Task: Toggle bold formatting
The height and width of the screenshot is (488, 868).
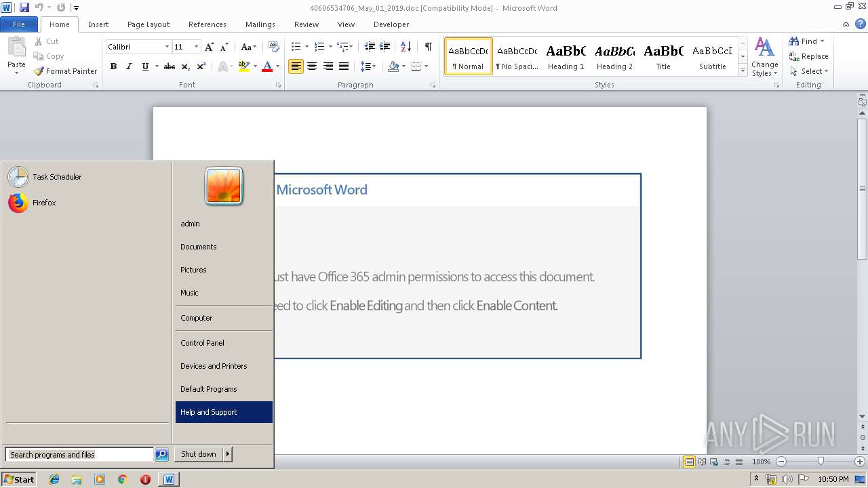Action: click(113, 66)
